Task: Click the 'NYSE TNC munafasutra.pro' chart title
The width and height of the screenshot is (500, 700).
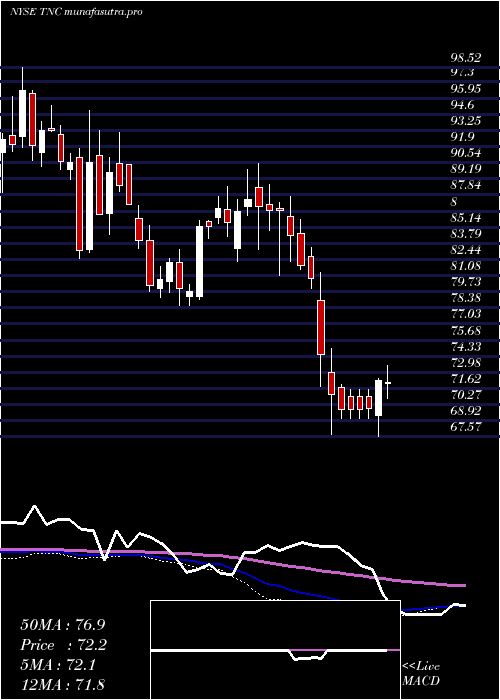Action: point(76,12)
